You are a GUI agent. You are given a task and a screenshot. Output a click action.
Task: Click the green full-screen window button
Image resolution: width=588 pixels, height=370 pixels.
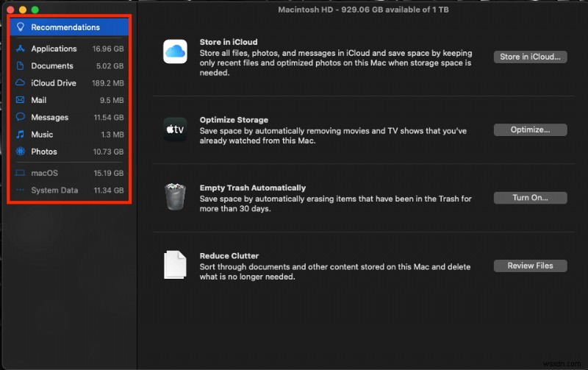point(35,10)
